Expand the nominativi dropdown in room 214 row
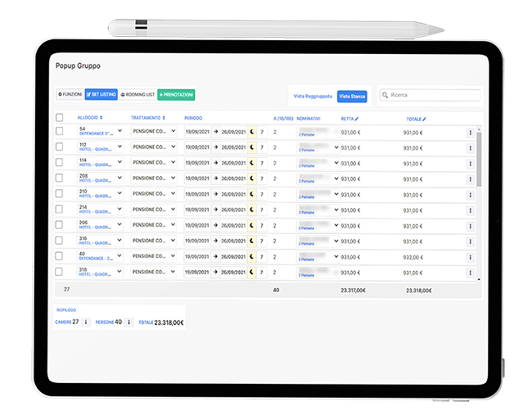The height and width of the screenshot is (415, 532). click(x=336, y=210)
